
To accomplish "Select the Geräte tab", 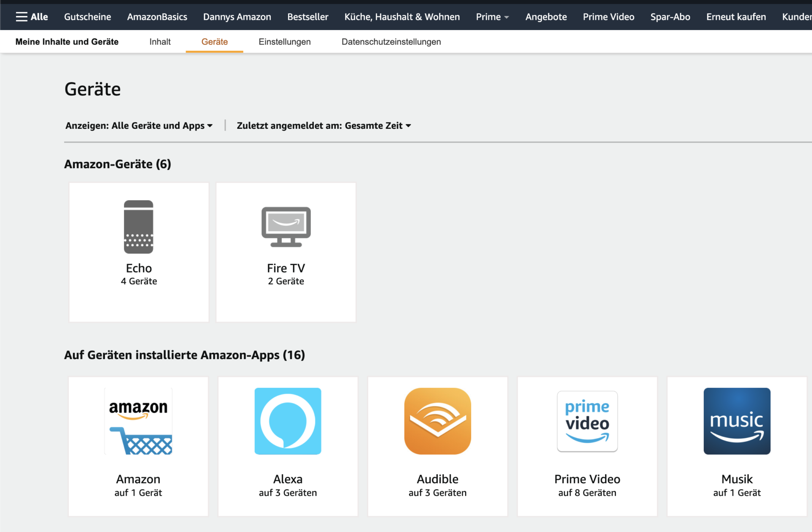I will (214, 42).
